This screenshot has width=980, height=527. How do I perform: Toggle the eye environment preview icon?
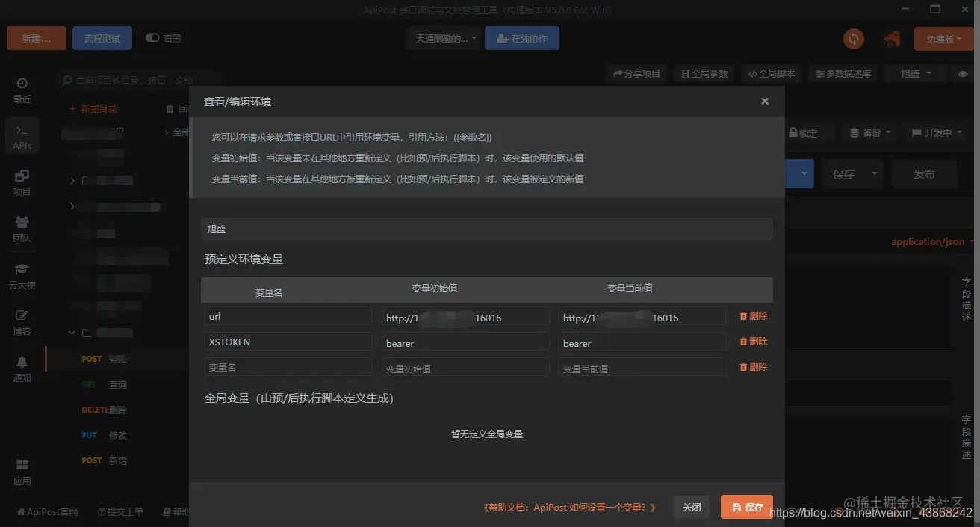[963, 73]
